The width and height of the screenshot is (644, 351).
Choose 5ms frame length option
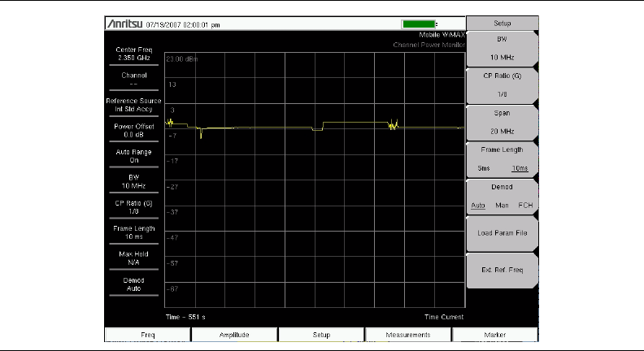tap(484, 168)
